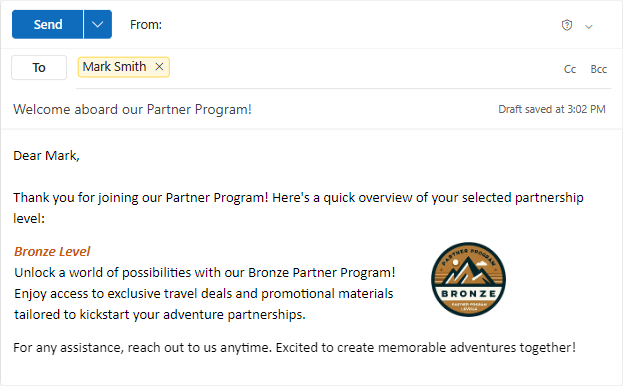Place cursor in Dear Mark greeting line

46,155
